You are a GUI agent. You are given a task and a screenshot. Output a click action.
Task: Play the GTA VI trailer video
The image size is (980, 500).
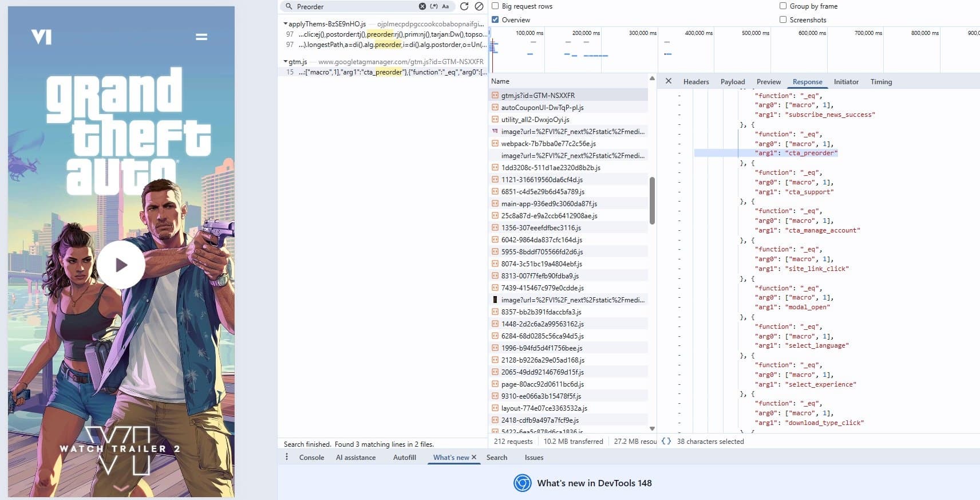pos(121,265)
